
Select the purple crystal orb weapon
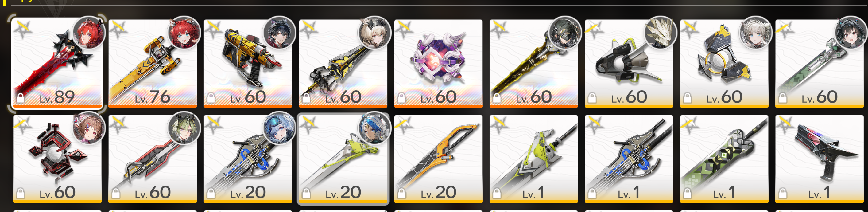tap(438, 63)
